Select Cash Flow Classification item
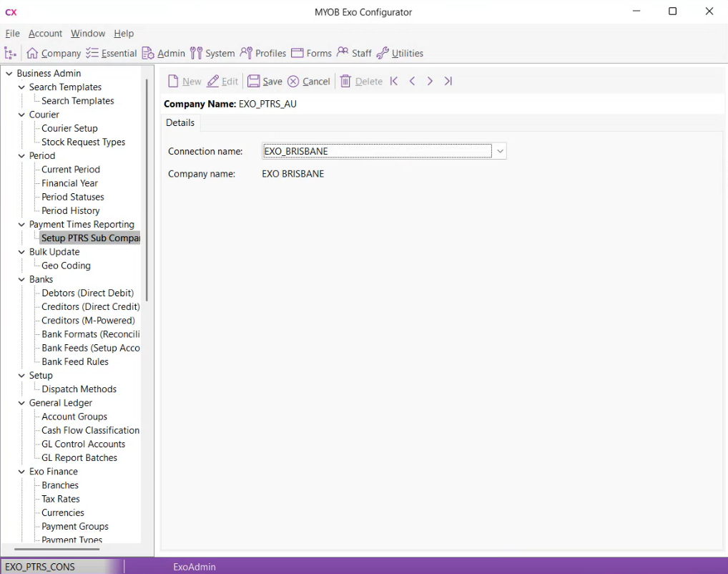The width and height of the screenshot is (728, 574). pyautogui.click(x=91, y=430)
